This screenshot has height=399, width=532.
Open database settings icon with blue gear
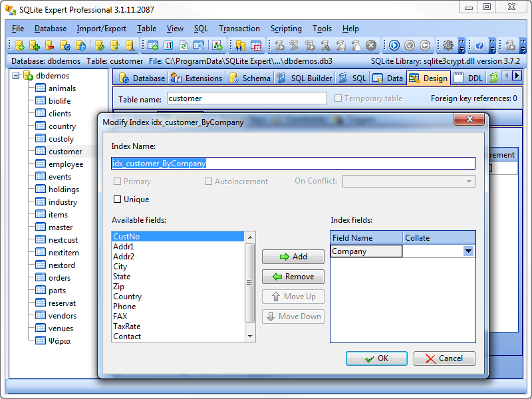click(65, 45)
